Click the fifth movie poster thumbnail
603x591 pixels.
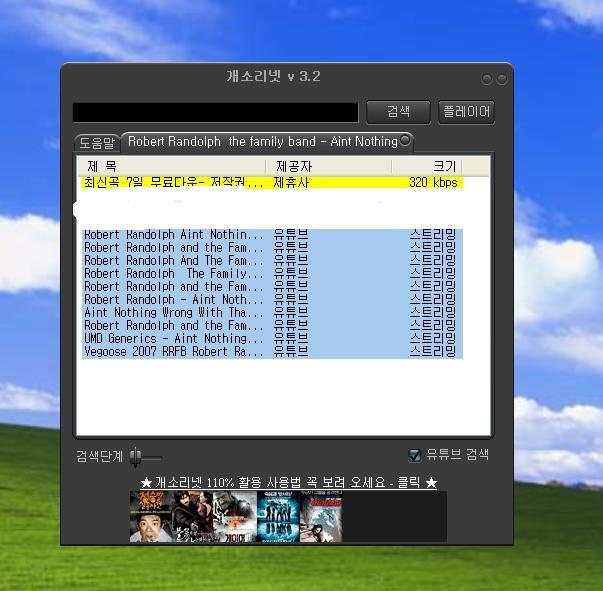click(x=321, y=516)
